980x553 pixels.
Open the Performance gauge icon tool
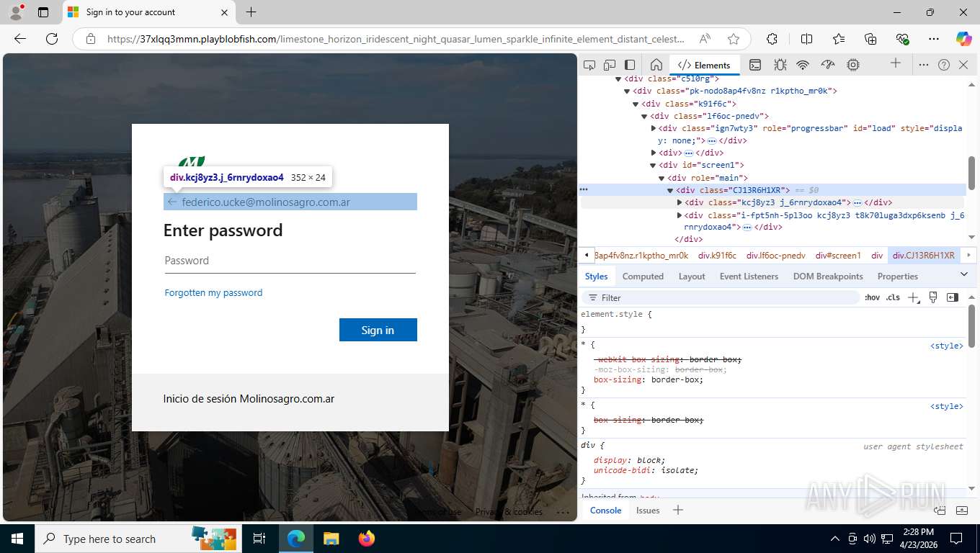828,65
